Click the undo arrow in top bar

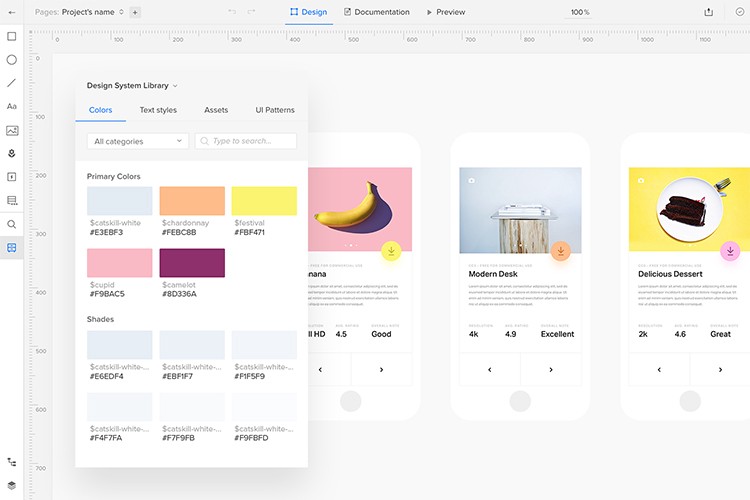click(233, 12)
